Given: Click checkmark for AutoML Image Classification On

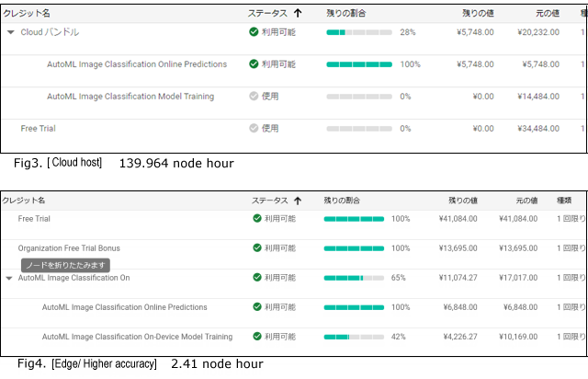Looking at the screenshot, I should coord(257,278).
